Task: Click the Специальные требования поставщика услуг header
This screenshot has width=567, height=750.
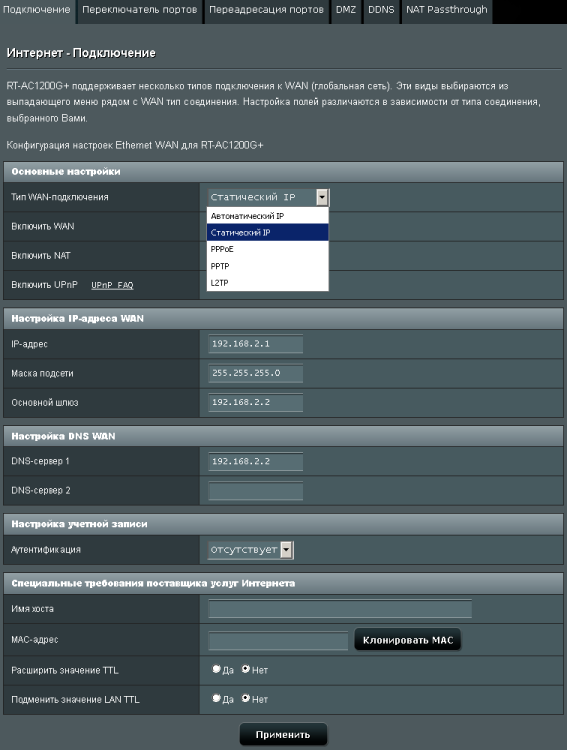Action: pyautogui.click(x=283, y=584)
